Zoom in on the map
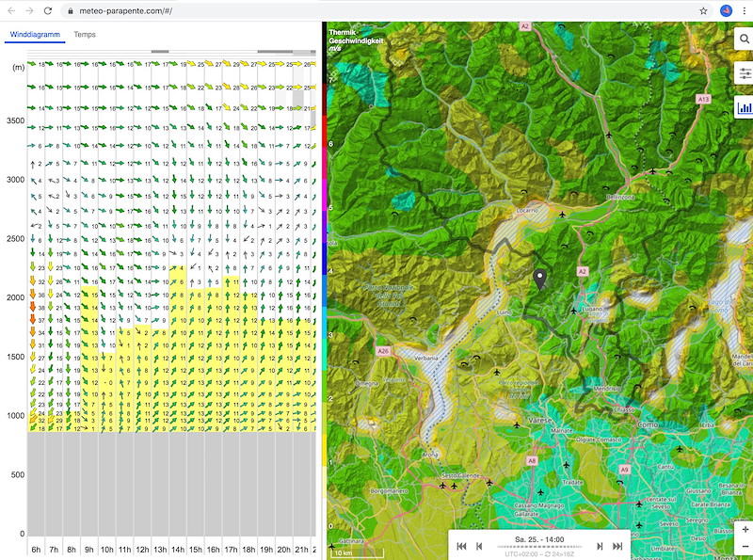 745,529
